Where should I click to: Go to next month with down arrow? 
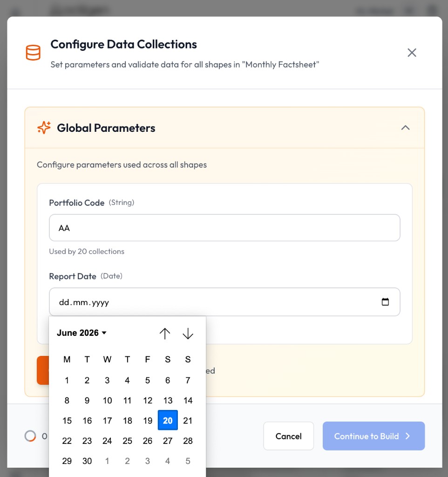tap(188, 334)
